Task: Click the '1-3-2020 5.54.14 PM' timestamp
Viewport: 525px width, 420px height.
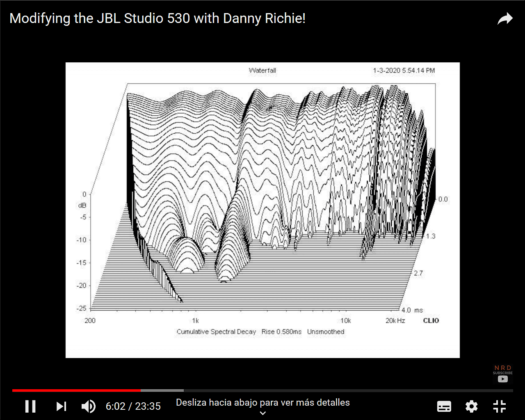Action: pos(404,71)
